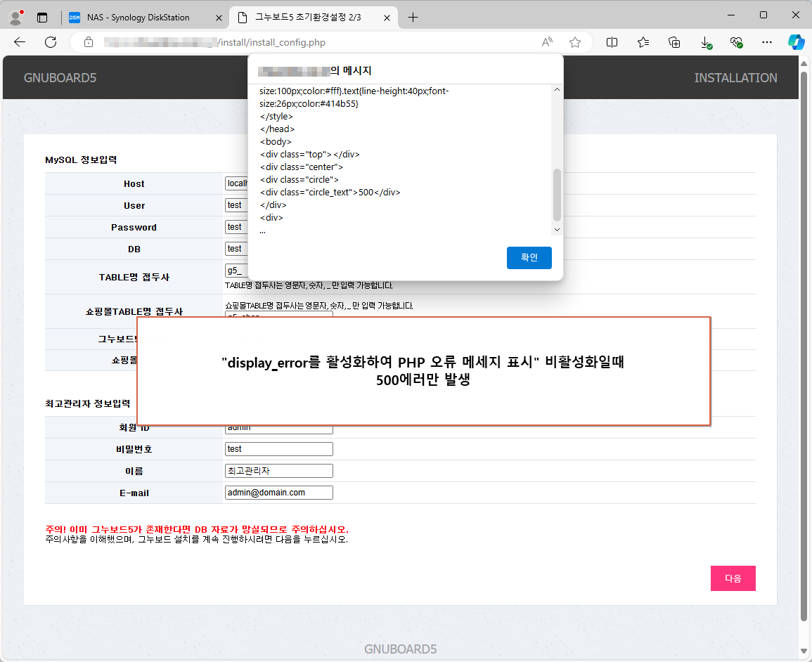This screenshot has width=812, height=662.
Task: Close the 그누보드5 초기환경설정 tab
Action: (x=387, y=18)
